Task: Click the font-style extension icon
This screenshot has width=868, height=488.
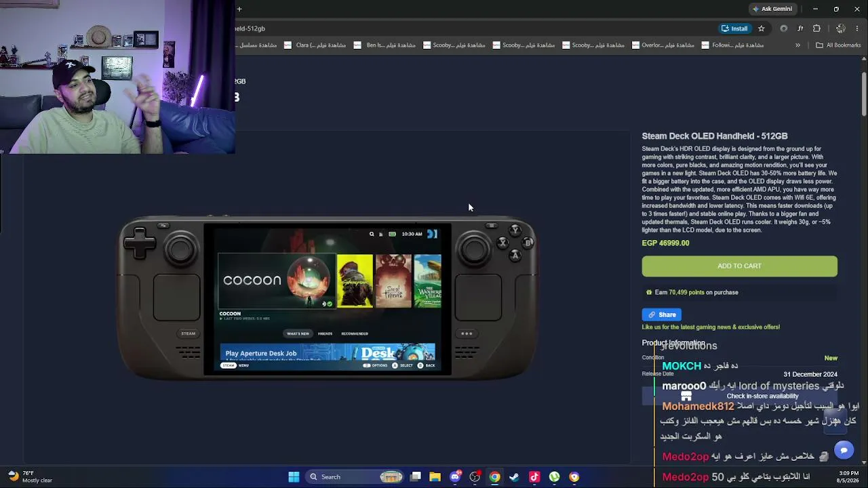Action: [800, 28]
